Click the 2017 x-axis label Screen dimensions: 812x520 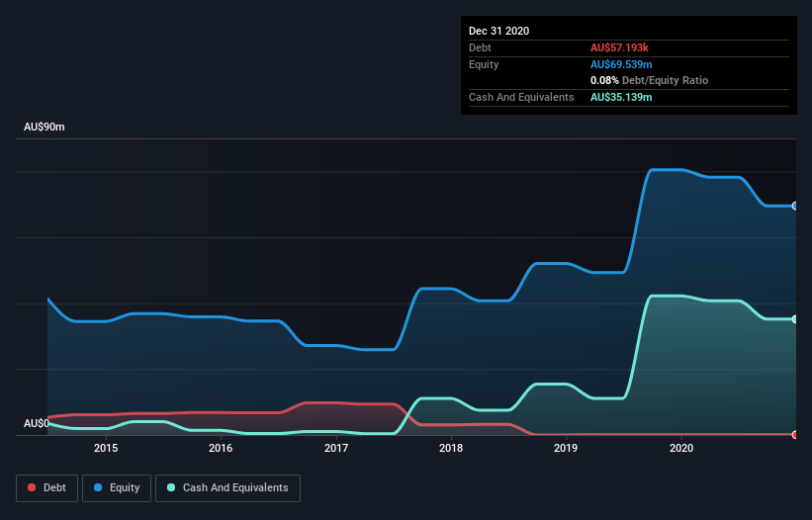[x=336, y=448]
